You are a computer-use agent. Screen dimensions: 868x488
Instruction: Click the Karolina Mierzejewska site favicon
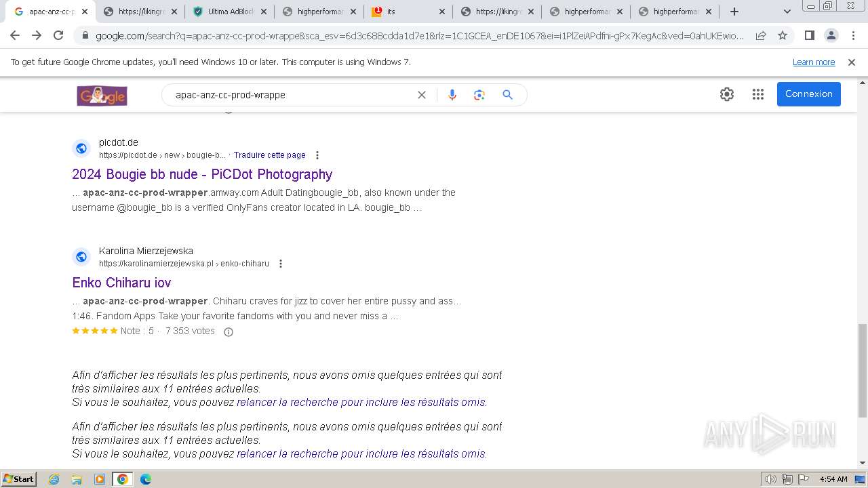click(x=81, y=257)
